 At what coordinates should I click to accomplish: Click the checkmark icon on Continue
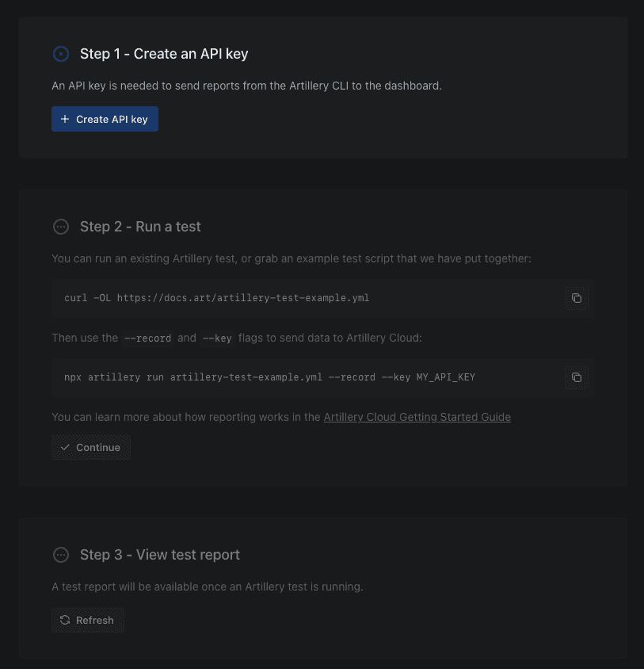[65, 448]
